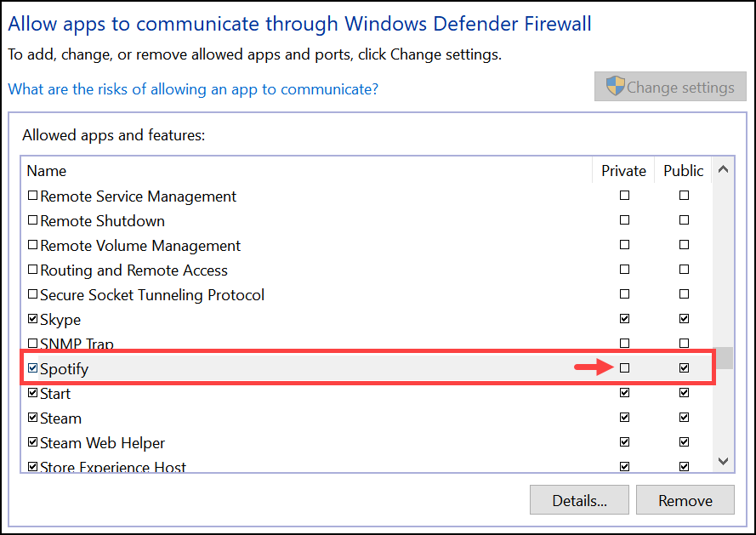Click the scrollbar up arrow
The height and width of the screenshot is (535, 756).
(x=723, y=168)
